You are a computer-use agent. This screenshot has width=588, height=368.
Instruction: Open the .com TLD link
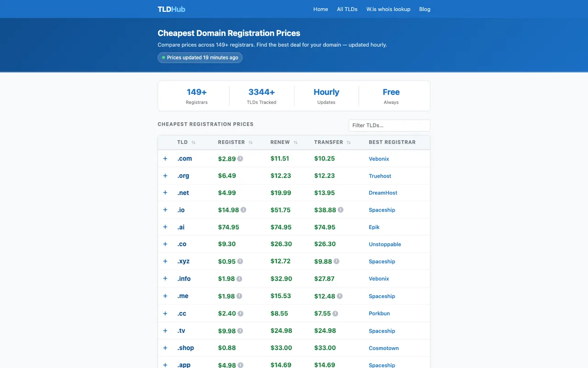[185, 159]
